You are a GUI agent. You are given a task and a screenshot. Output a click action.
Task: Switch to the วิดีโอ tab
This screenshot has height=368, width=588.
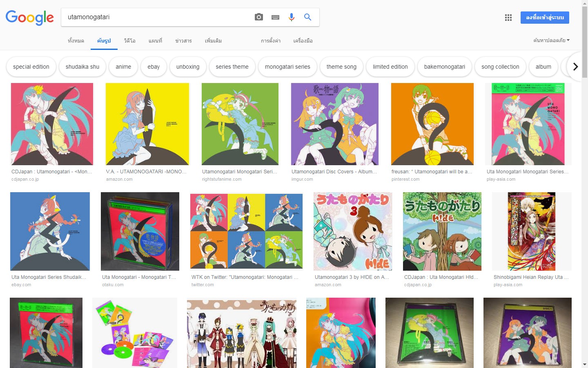click(x=129, y=41)
